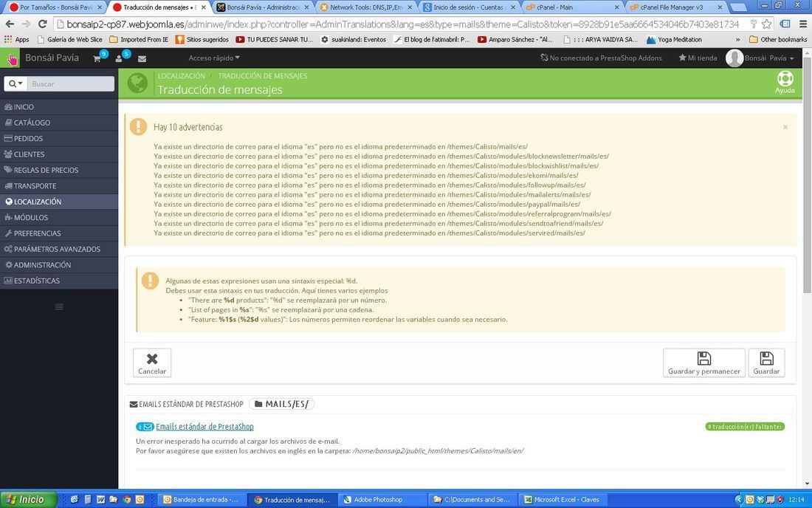The width and height of the screenshot is (812, 508).
Task: Click the MAILS/ES/ folder label
Action: pos(282,404)
